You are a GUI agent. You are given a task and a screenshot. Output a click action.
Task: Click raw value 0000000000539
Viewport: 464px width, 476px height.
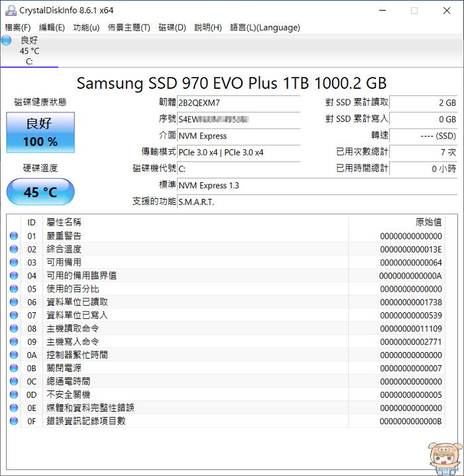point(411,316)
